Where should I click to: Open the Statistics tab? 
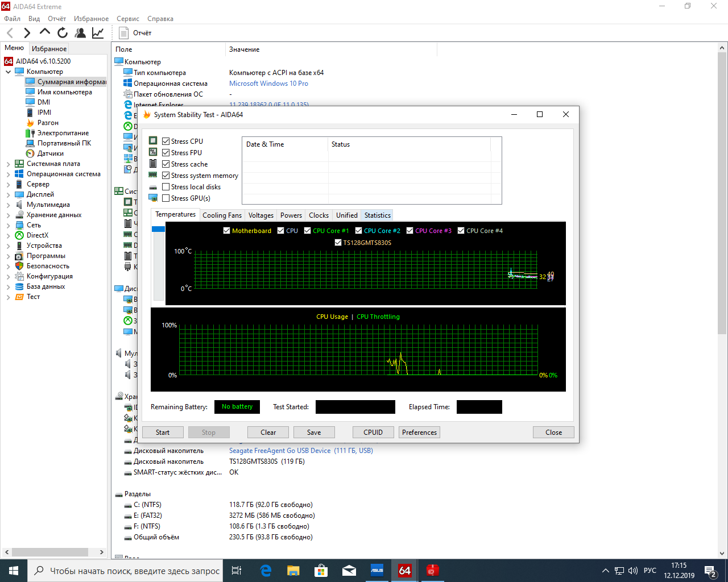click(378, 215)
